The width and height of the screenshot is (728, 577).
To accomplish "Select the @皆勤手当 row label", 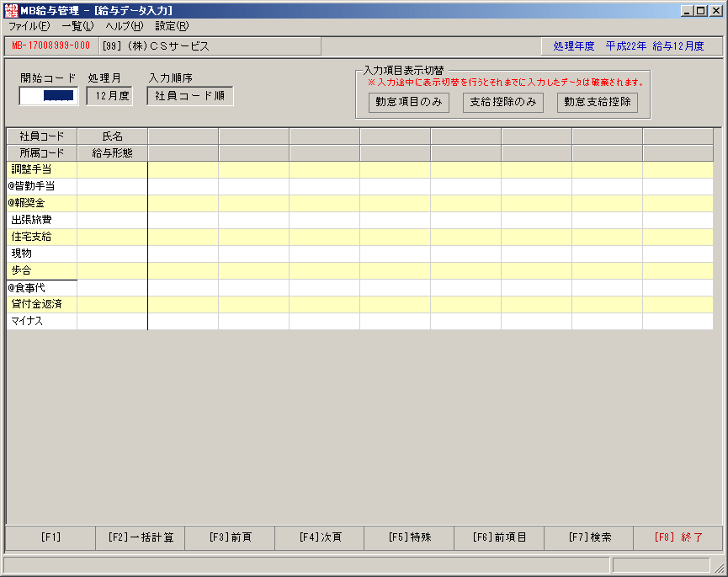I will coord(42,186).
